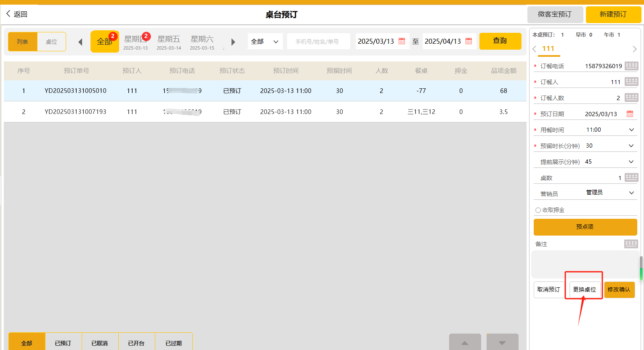Click the 更换桌位 button
The image size is (644, 350).
pos(584,289)
